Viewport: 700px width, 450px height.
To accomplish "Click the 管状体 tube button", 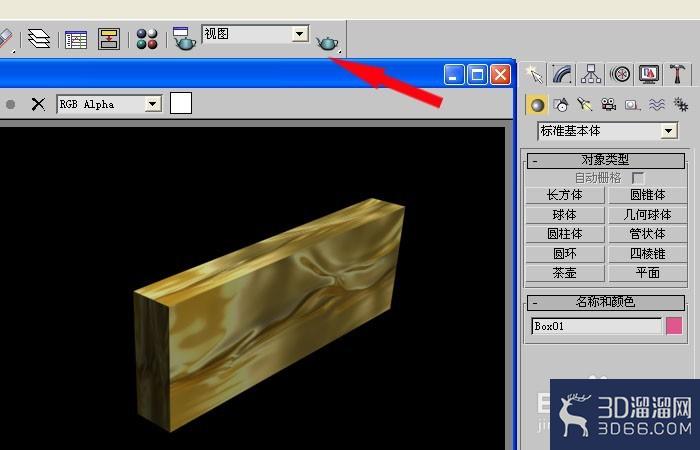I will pos(648,234).
